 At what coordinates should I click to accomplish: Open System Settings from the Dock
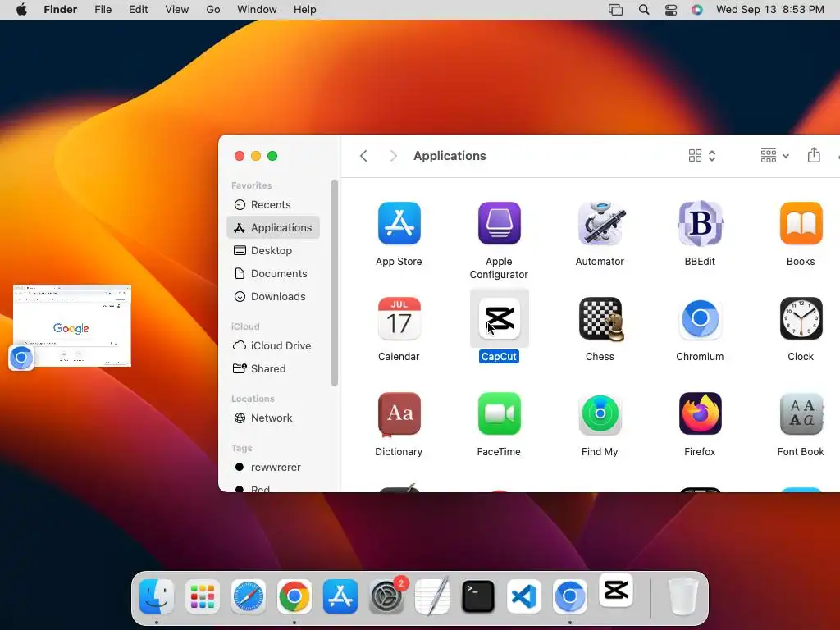[386, 596]
